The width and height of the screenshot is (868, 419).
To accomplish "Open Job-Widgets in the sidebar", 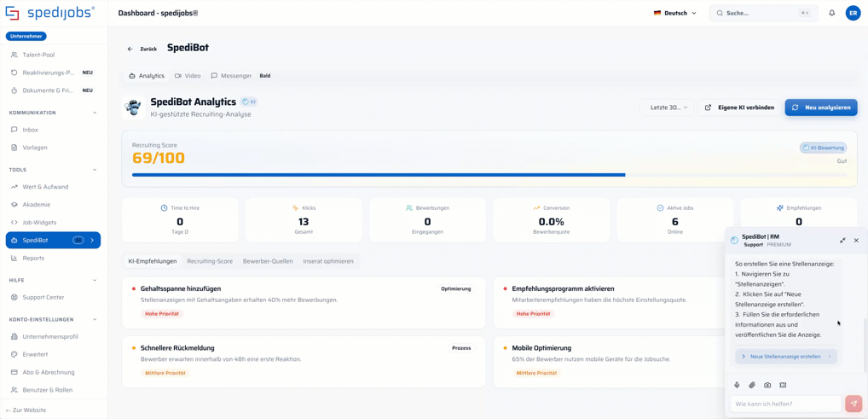I will coord(53,222).
